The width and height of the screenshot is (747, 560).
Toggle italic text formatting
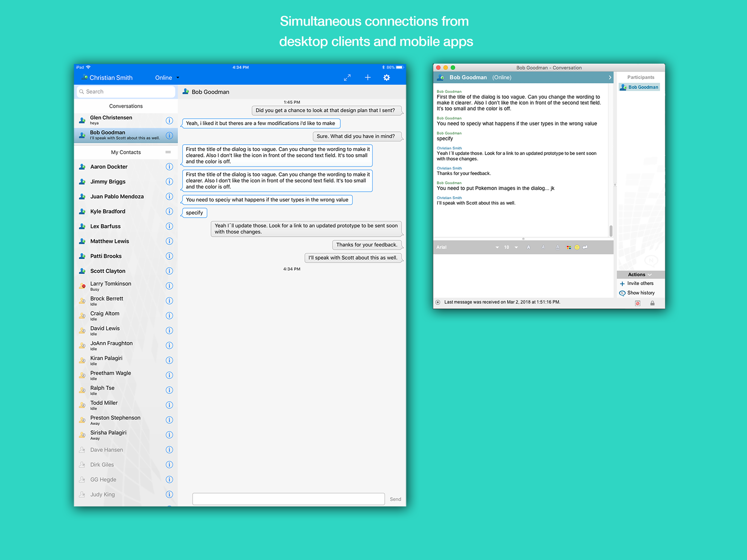(543, 247)
